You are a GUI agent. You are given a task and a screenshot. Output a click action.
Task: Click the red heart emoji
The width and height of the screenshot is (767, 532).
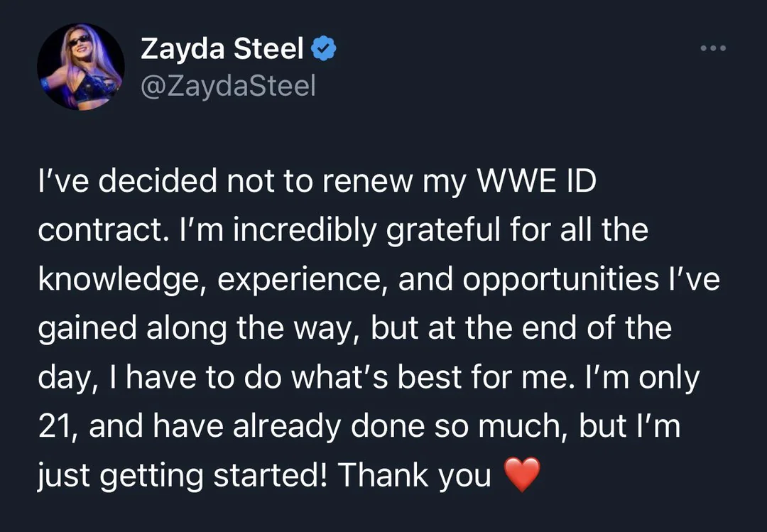pyautogui.click(x=521, y=474)
